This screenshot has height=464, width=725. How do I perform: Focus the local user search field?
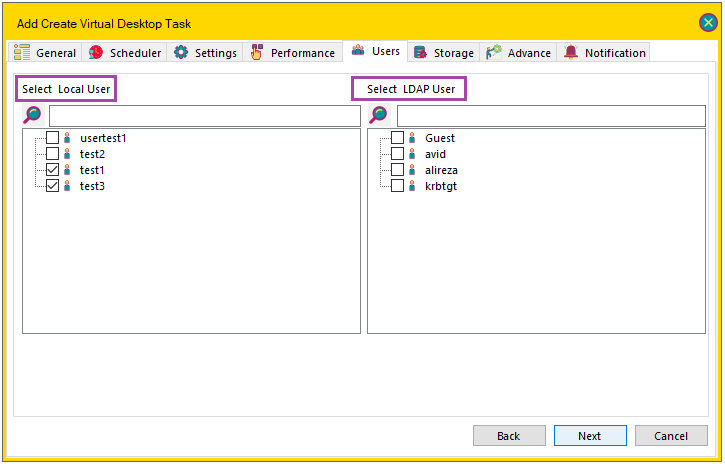coord(205,116)
